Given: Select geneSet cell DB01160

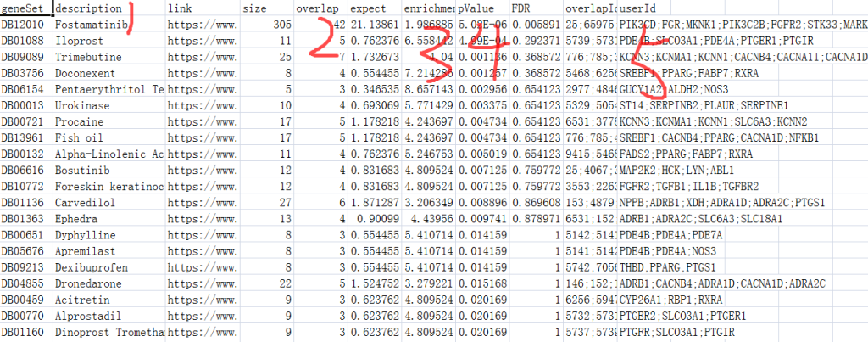Looking at the screenshot, I should pos(26,333).
